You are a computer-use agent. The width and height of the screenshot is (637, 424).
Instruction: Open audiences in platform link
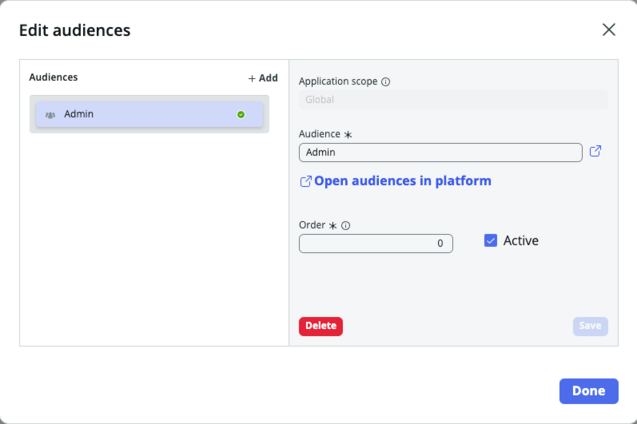395,181
